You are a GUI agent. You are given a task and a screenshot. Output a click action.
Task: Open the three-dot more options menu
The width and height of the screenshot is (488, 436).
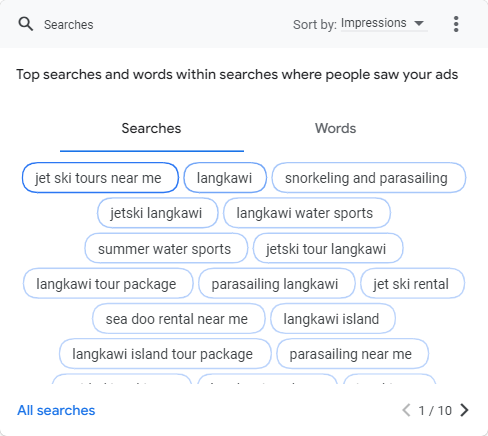456,24
